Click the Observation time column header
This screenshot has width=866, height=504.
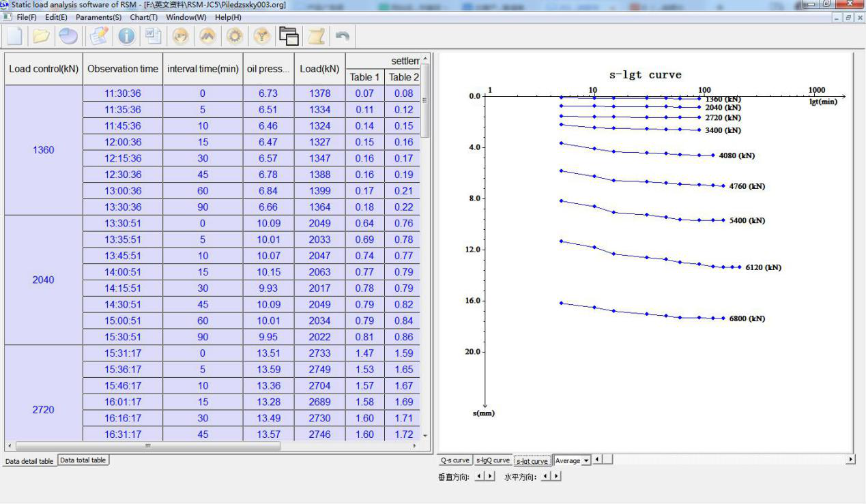pyautogui.click(x=123, y=69)
